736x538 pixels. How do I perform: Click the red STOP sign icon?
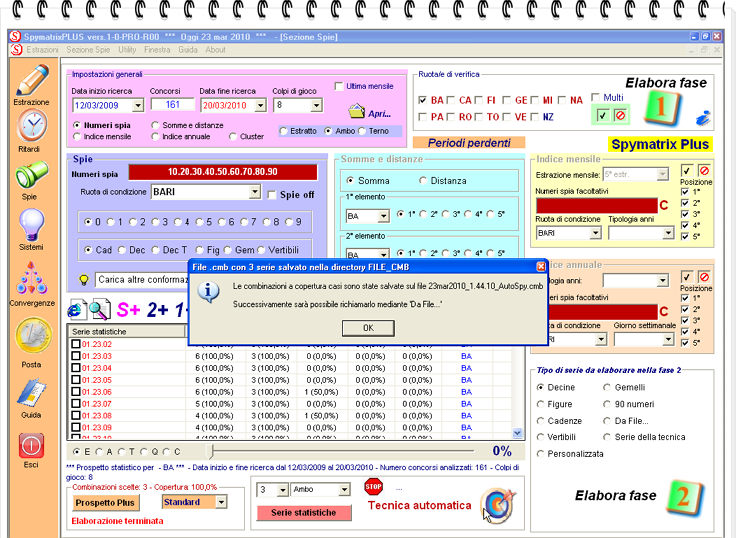[373, 487]
